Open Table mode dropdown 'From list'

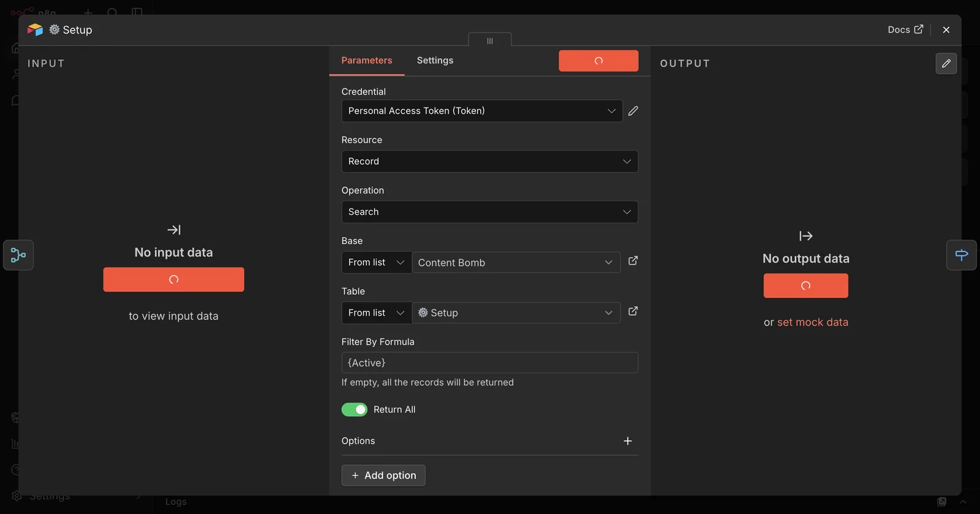pyautogui.click(x=377, y=313)
